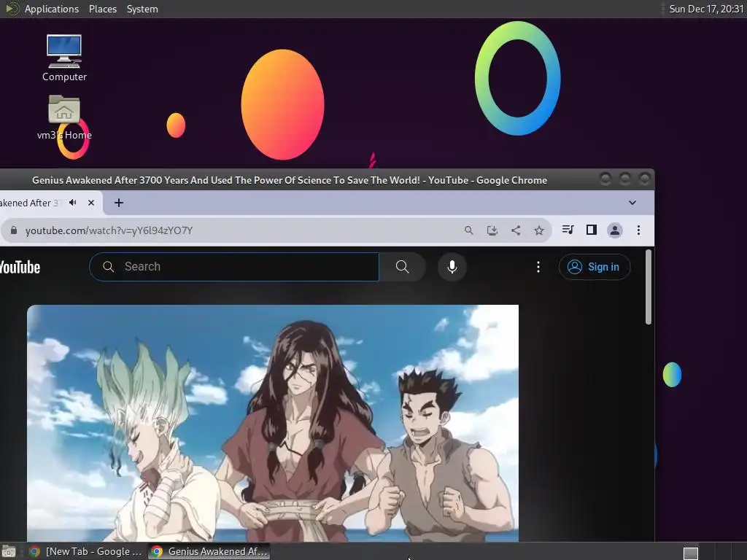Image resolution: width=747 pixels, height=560 pixels.
Task: Click the page vertical scrollbar
Action: 648,287
